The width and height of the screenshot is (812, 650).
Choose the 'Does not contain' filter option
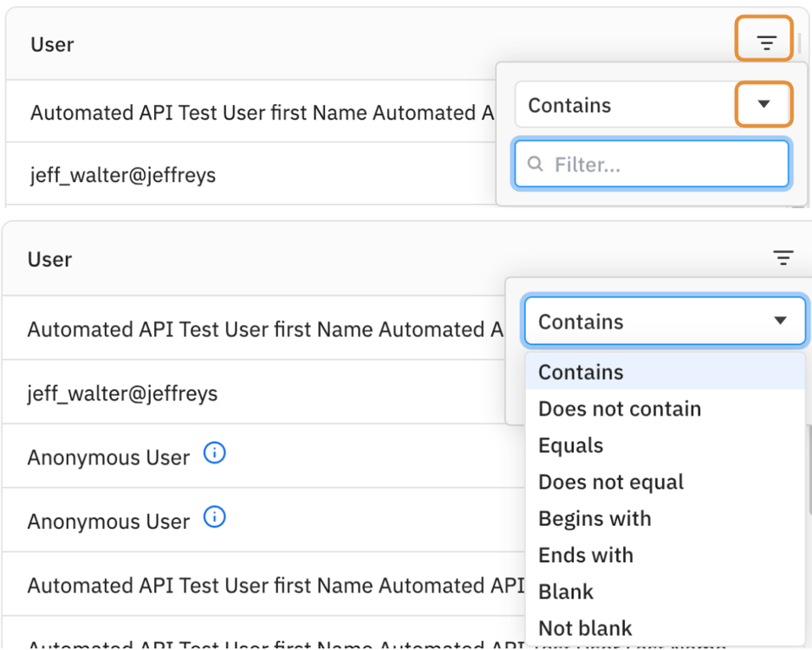tap(620, 409)
